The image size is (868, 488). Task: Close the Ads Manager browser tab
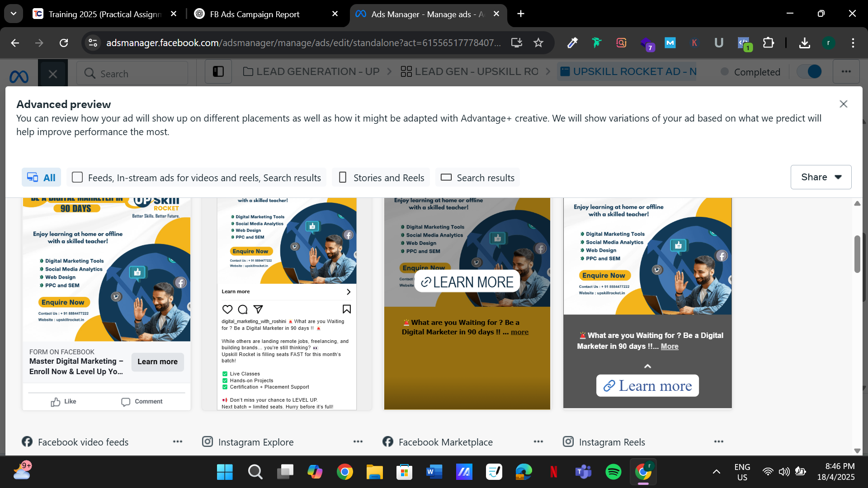click(x=496, y=14)
